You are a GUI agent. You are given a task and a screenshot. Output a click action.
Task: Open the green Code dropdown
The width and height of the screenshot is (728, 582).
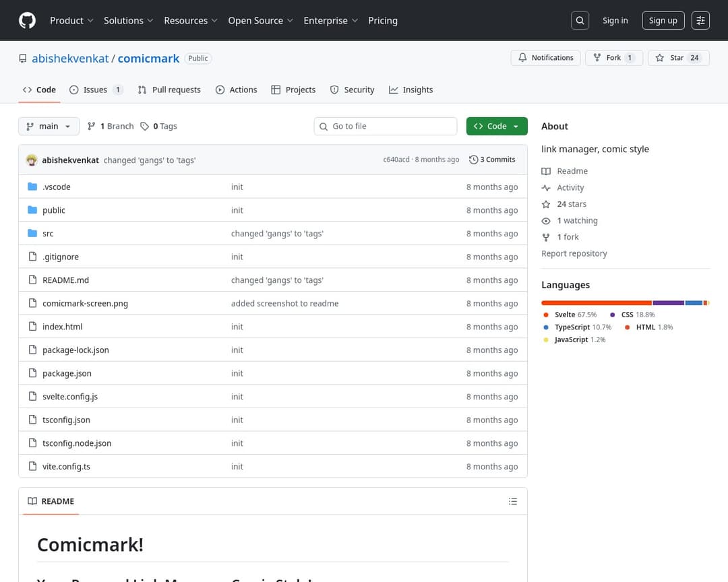(496, 126)
